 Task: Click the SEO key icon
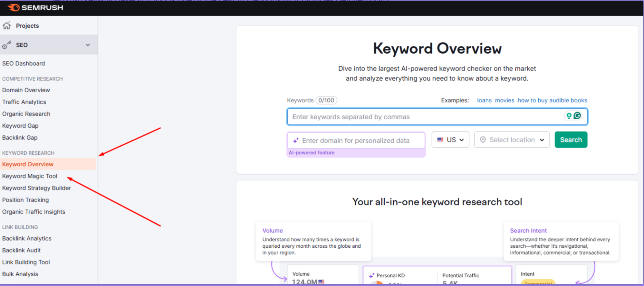click(6, 45)
